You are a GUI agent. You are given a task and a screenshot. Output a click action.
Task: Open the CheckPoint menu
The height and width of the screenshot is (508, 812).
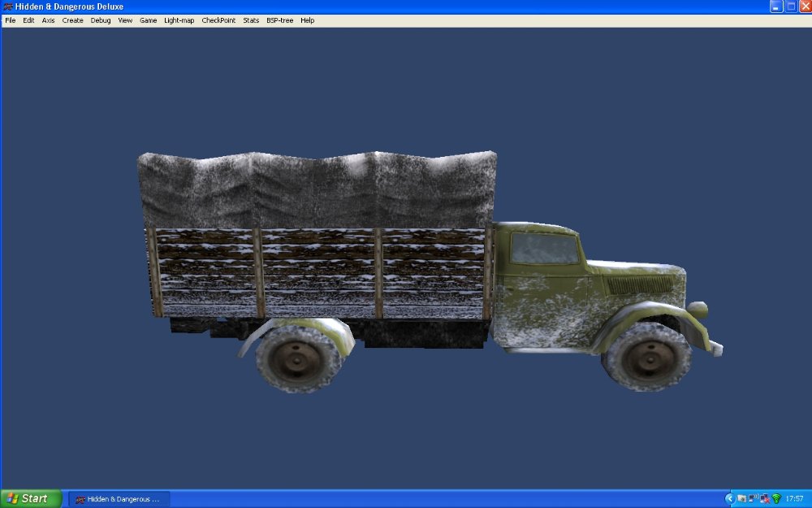pyautogui.click(x=221, y=20)
